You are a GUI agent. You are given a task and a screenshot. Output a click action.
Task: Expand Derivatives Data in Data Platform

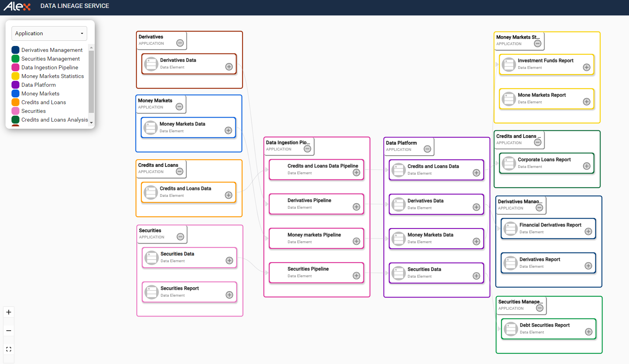(477, 207)
